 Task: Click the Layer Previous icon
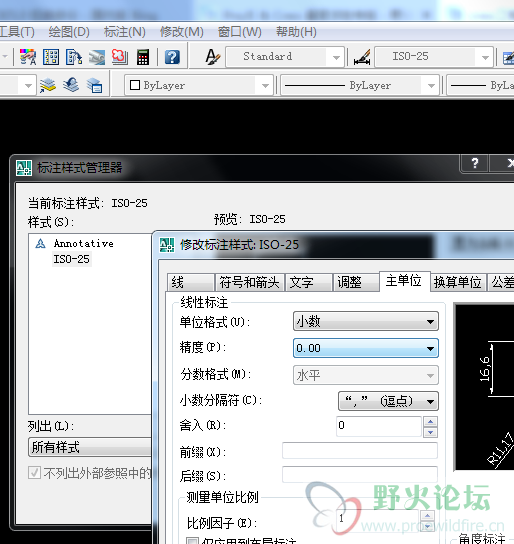tap(71, 85)
